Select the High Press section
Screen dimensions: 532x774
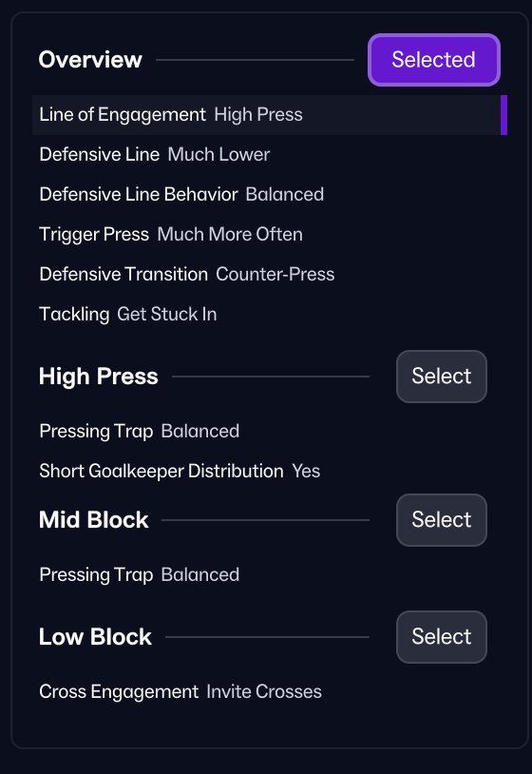click(x=442, y=377)
